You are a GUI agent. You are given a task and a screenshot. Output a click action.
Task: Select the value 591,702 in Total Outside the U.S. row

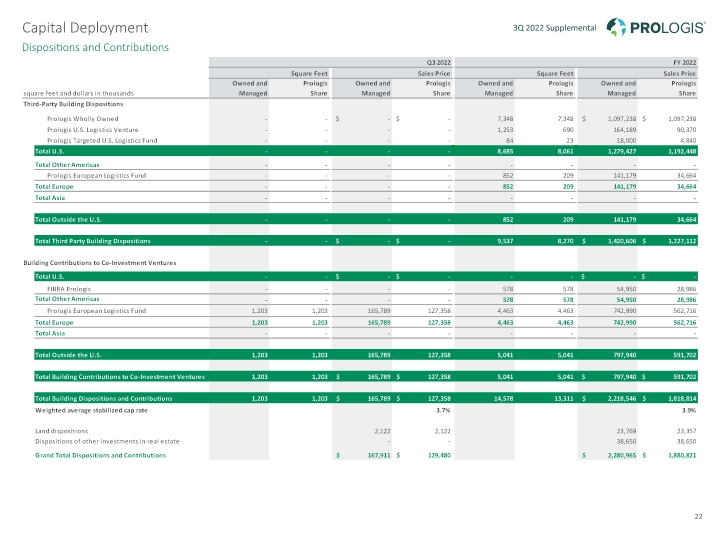pos(685,355)
